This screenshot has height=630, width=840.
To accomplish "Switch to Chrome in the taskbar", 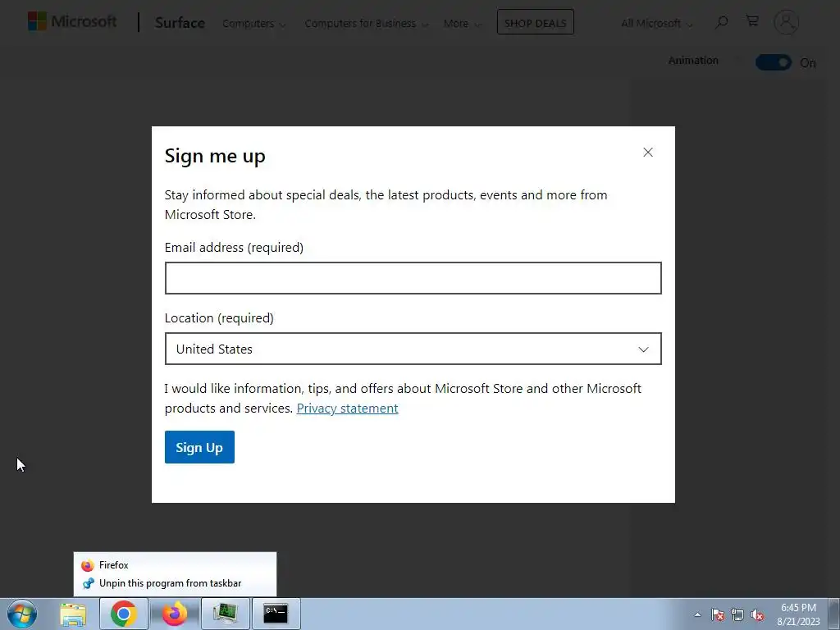I will pyautogui.click(x=124, y=614).
